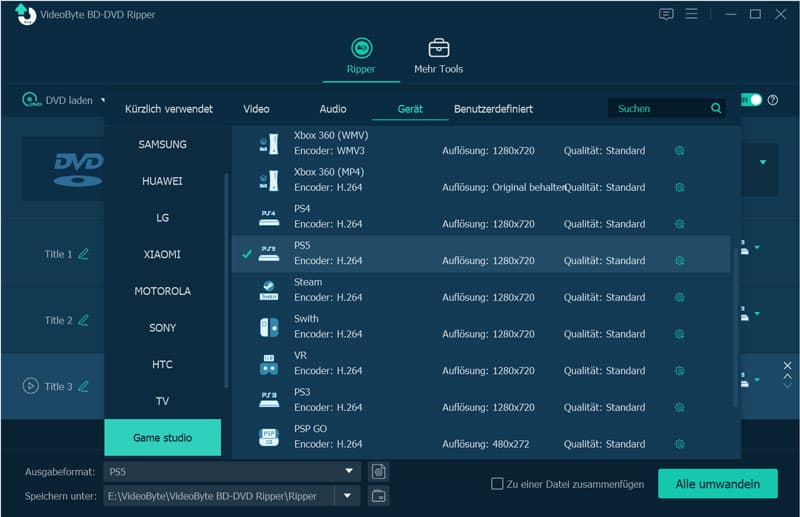Screen dimensions: 800x517
Task: Open settings gear for PS5 profile
Action: pyautogui.click(x=679, y=261)
